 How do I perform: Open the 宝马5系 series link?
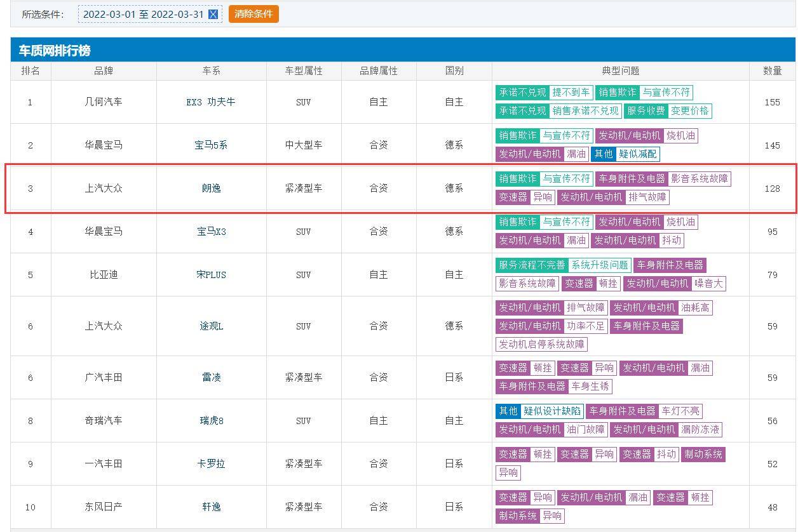click(211, 145)
